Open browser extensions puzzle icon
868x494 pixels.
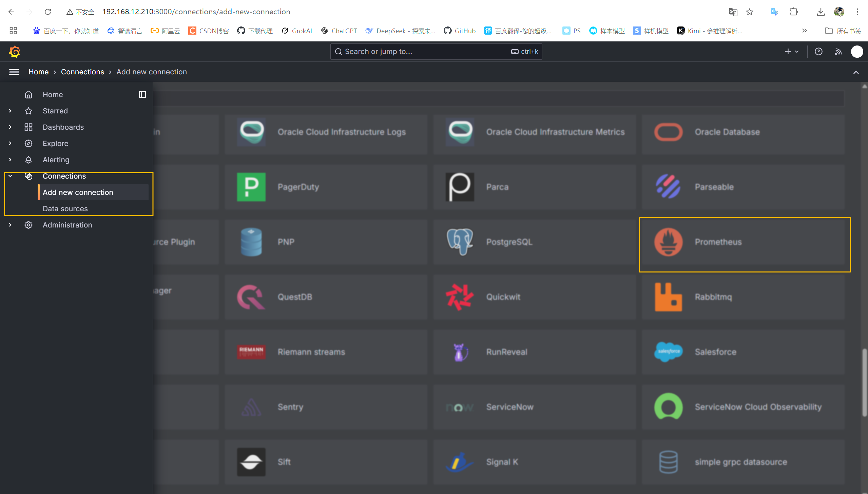coord(793,12)
